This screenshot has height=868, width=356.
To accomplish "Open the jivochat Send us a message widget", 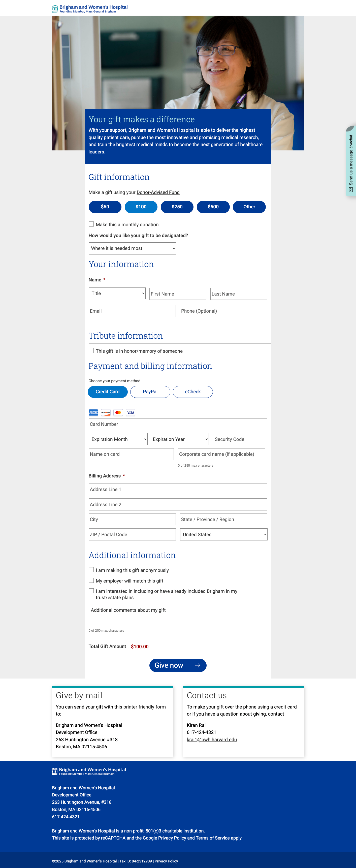I will [351, 161].
